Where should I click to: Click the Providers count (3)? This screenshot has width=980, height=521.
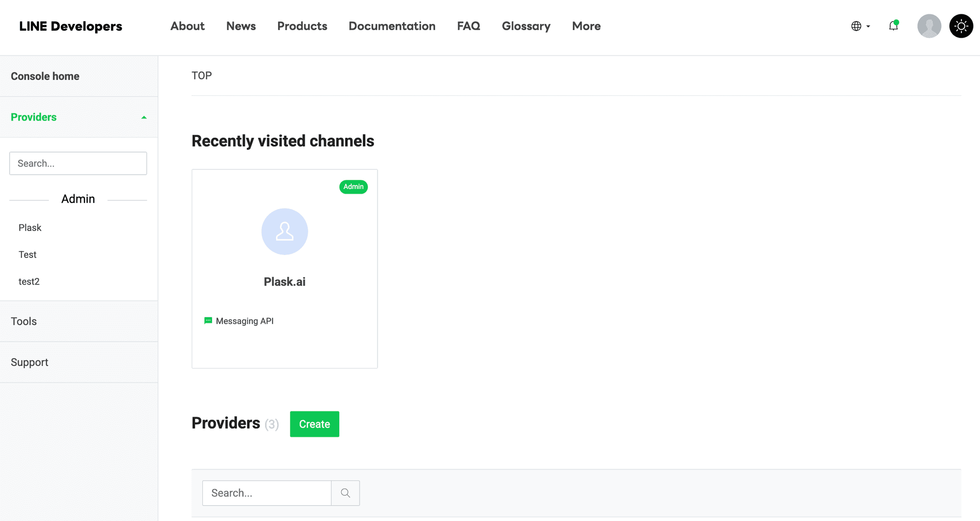[272, 424]
